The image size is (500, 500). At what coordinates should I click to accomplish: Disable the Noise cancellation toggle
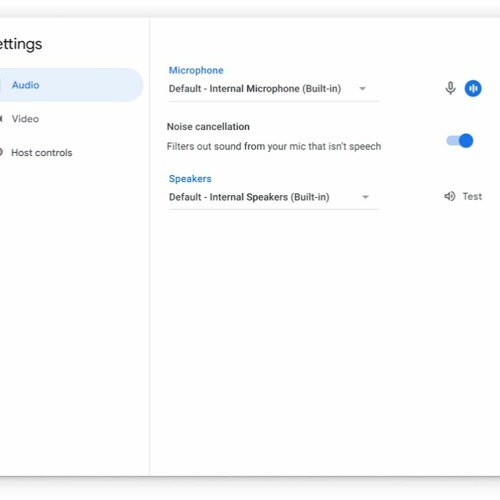tap(460, 141)
